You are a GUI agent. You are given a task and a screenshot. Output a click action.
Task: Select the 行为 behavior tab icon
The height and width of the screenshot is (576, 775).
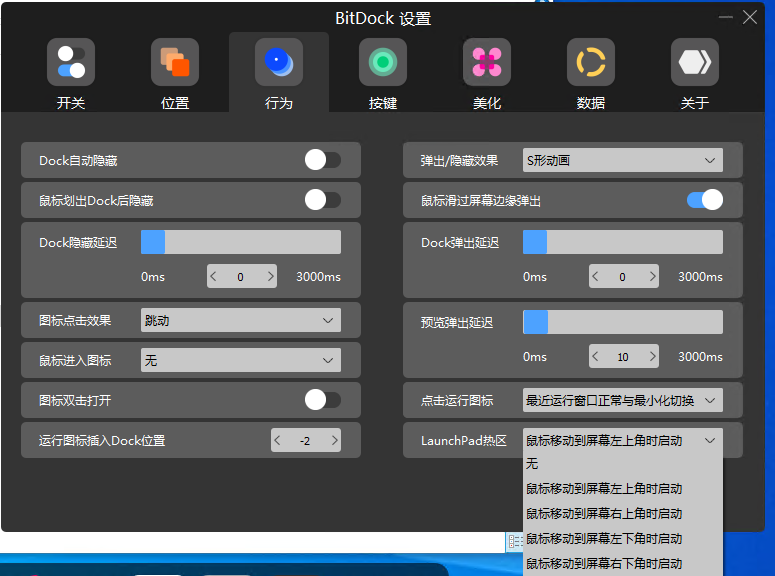click(x=279, y=62)
